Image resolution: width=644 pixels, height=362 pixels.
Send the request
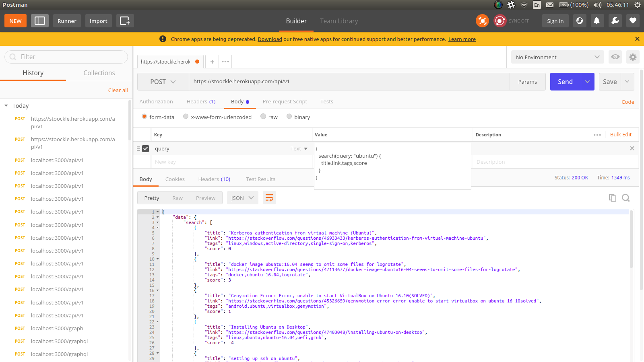(566, 82)
